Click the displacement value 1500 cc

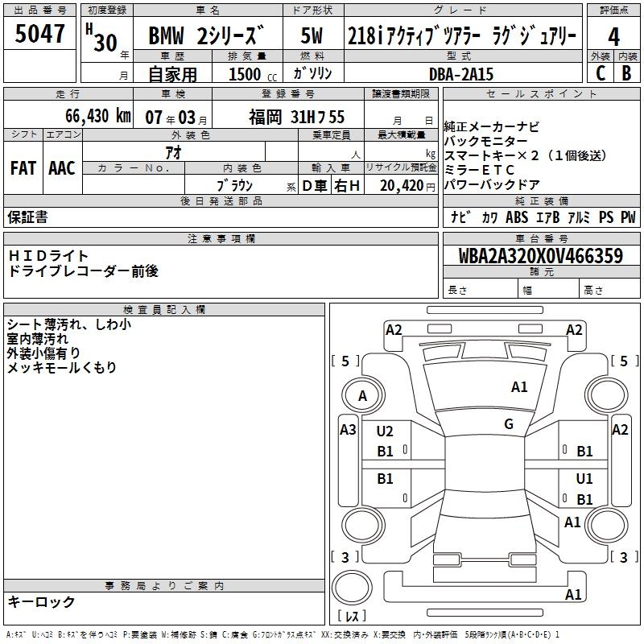[x=253, y=74]
